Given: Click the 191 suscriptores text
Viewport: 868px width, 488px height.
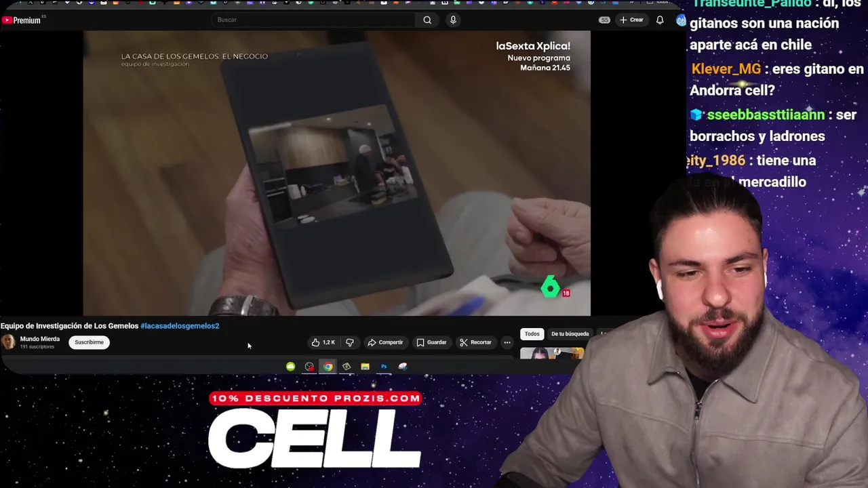Looking at the screenshot, I should click(37, 346).
